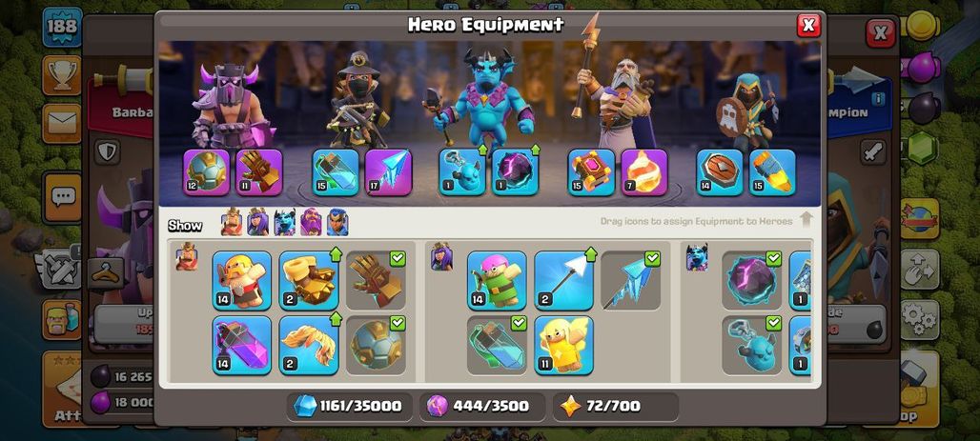The image size is (980, 441).
Task: Tap the Shiny Ore counter 1161/35000
Action: click(x=350, y=407)
